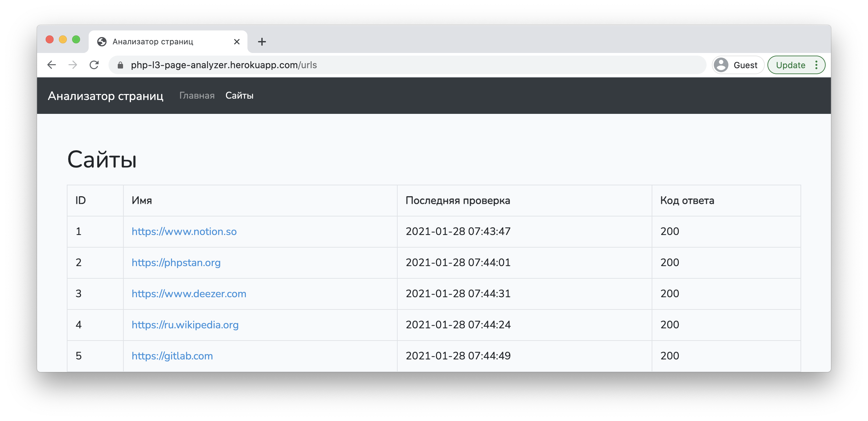Open the https://phpstan.org link

coord(176,262)
